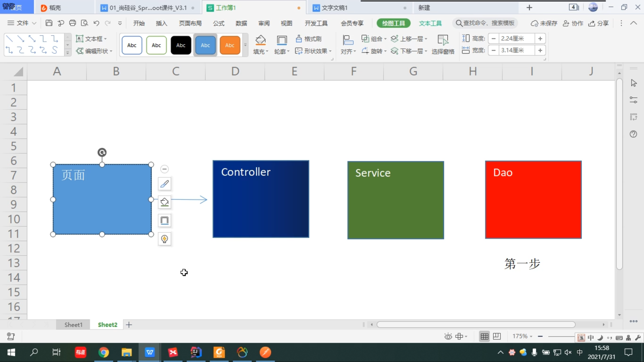The width and height of the screenshot is (644, 362).
Task: Click the 协作 collaborate button
Action: coord(573,23)
